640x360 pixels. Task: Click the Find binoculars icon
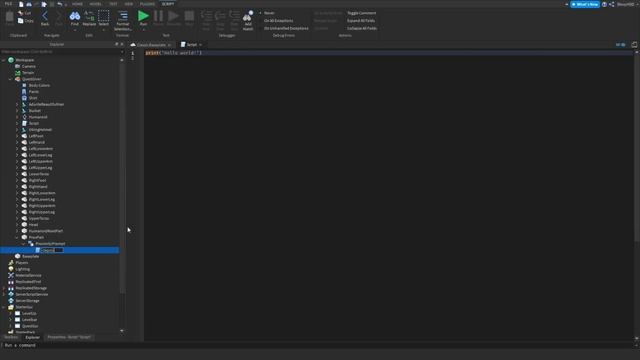coord(75,16)
